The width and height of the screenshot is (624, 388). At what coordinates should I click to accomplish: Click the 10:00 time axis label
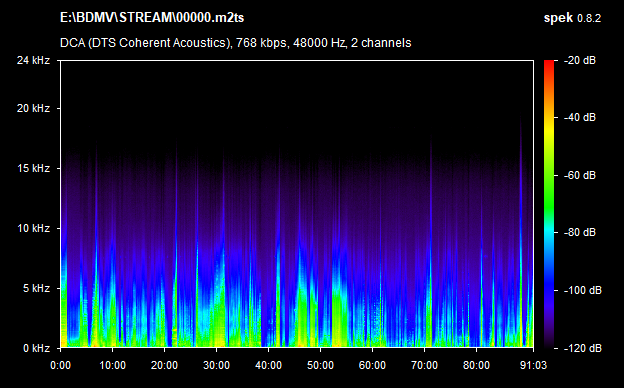coord(113,365)
